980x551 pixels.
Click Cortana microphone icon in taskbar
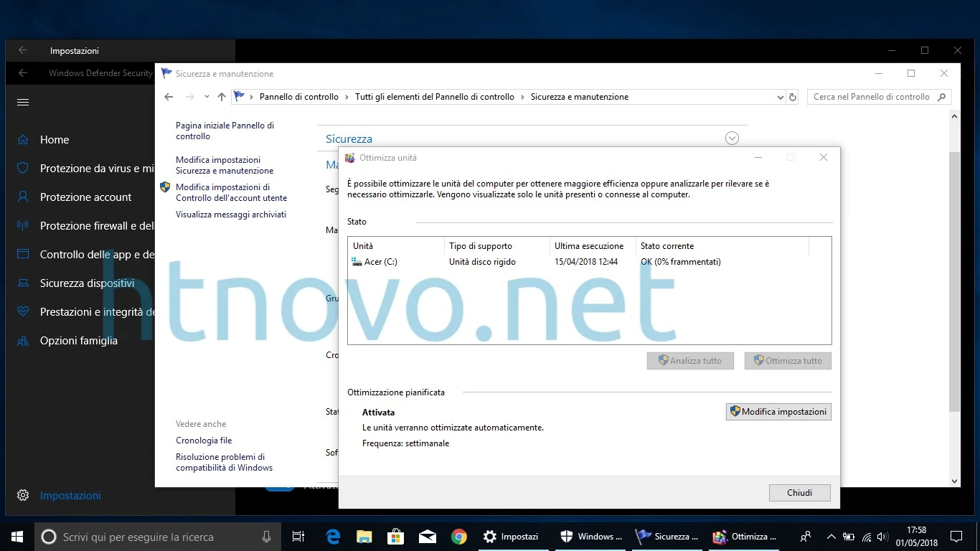267,537
